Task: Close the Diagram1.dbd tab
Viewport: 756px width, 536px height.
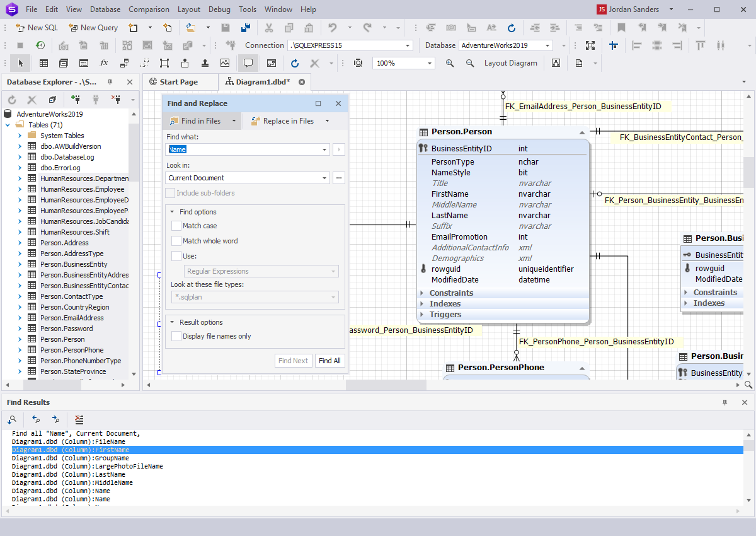Action: (x=301, y=82)
